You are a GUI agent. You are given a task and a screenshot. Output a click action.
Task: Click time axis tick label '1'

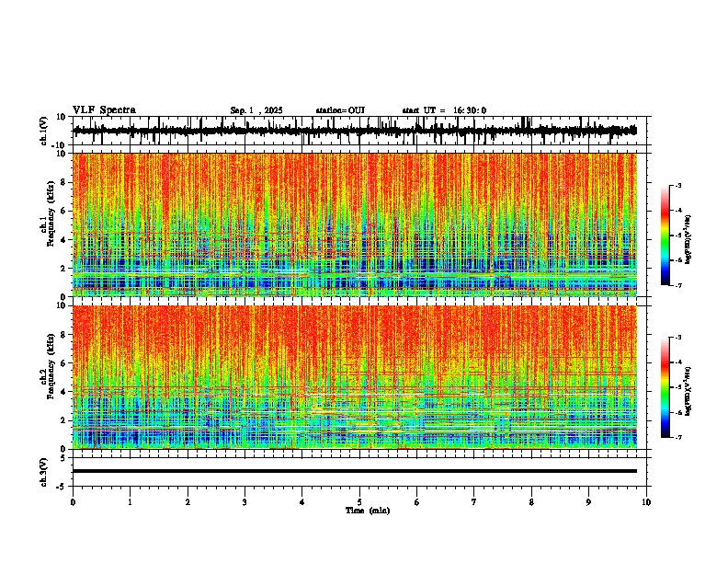click(130, 502)
